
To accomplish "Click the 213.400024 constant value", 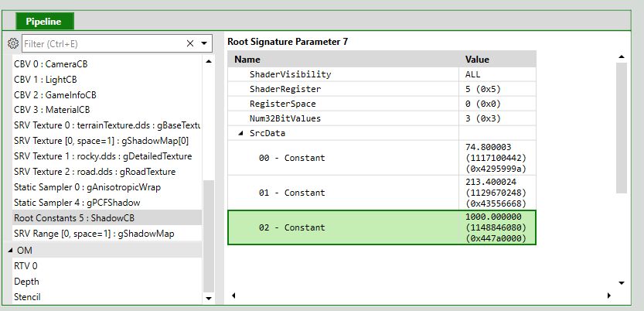I will pyautogui.click(x=491, y=182).
